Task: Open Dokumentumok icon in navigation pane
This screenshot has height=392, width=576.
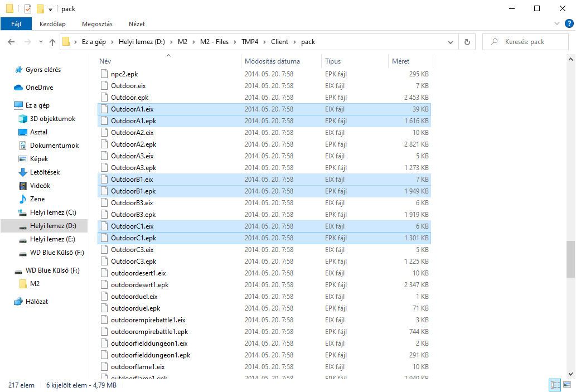Action: tap(23, 146)
